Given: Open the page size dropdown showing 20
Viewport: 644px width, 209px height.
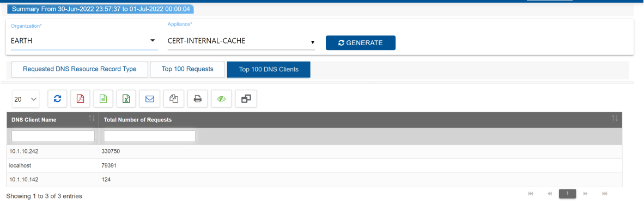Looking at the screenshot, I should (x=26, y=99).
